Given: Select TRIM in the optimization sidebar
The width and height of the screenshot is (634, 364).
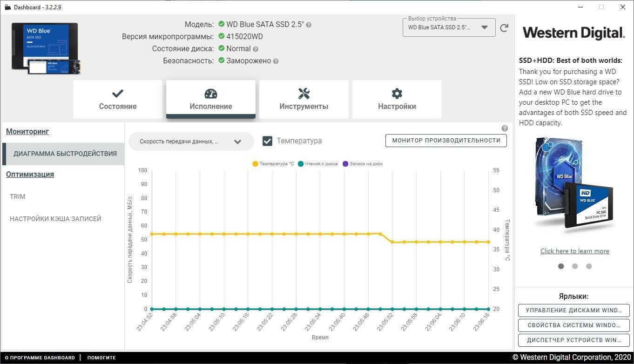Looking at the screenshot, I should point(18,196).
